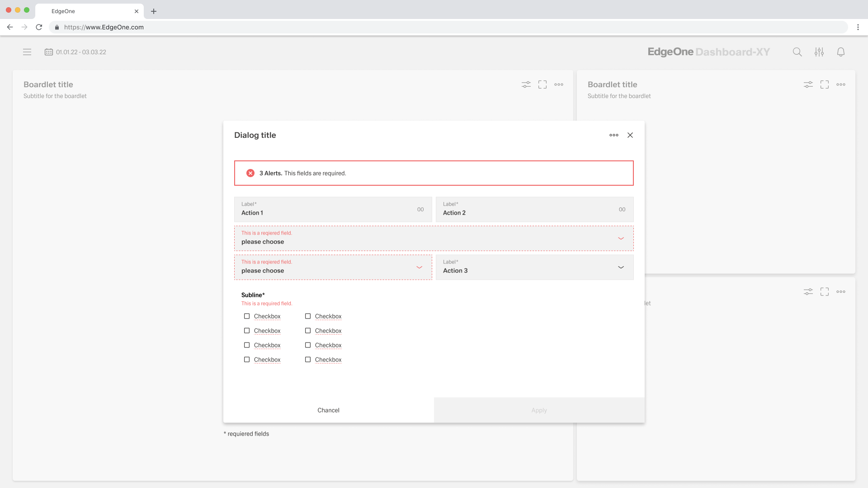Expand right Boardlet to fullscreen
Image resolution: width=868 pixels, height=488 pixels.
pos(824,84)
